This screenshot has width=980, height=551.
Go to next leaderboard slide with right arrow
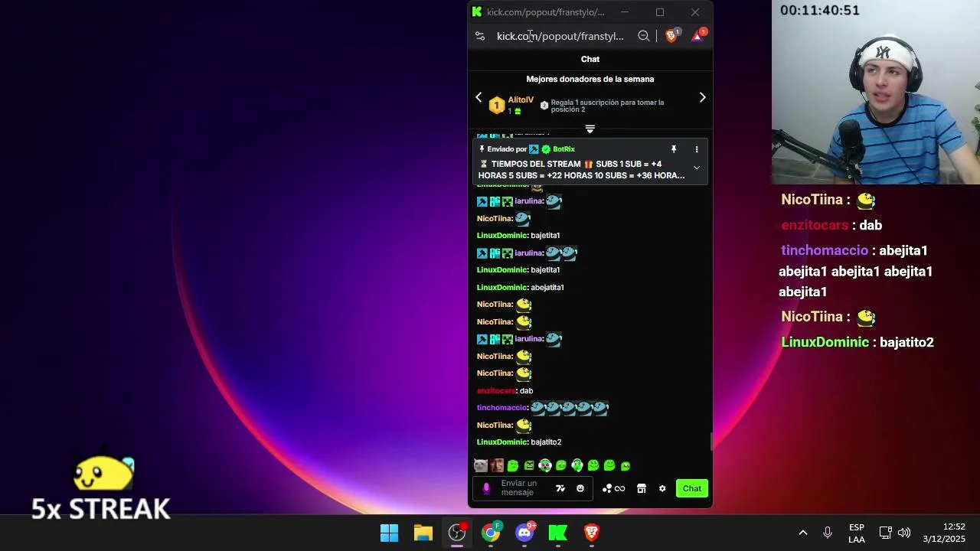[x=702, y=97]
